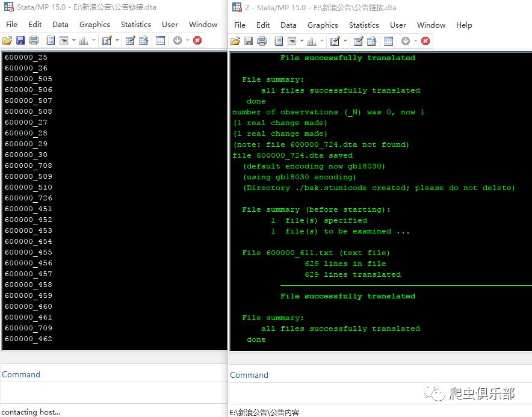Click Log icon in right Stata window

point(279,42)
